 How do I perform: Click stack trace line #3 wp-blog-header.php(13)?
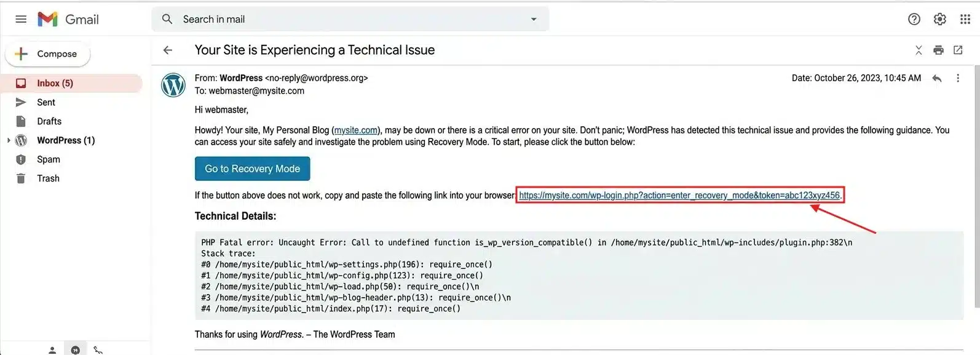(x=356, y=298)
